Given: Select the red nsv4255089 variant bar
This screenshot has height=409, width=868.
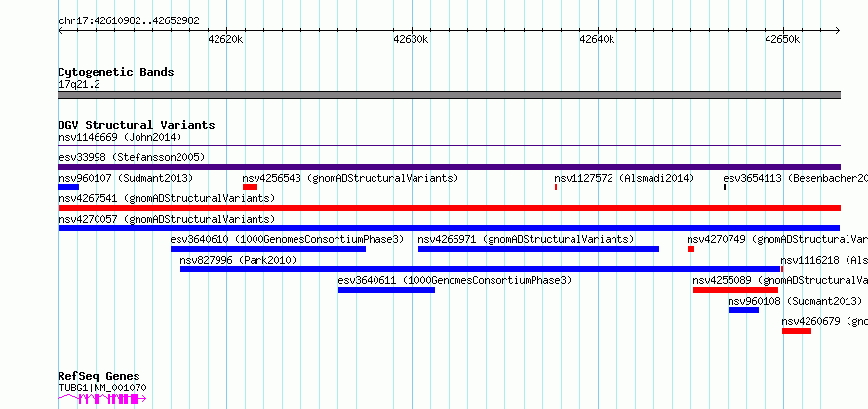Looking at the screenshot, I should 735,290.
